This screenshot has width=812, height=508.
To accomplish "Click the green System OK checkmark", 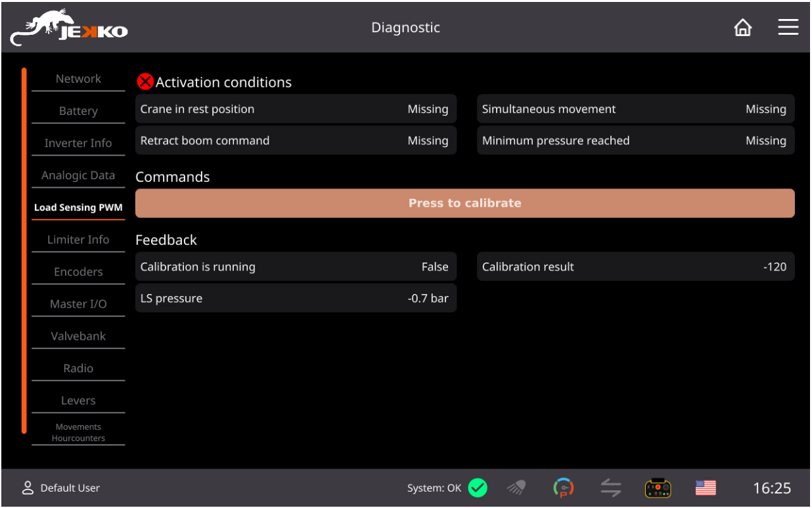I will click(x=478, y=488).
